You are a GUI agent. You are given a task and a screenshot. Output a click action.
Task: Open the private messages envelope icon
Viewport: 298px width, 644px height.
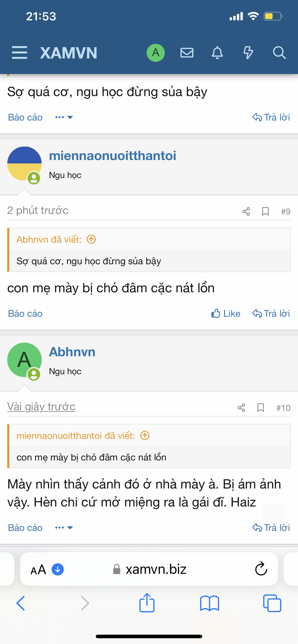coord(187,52)
